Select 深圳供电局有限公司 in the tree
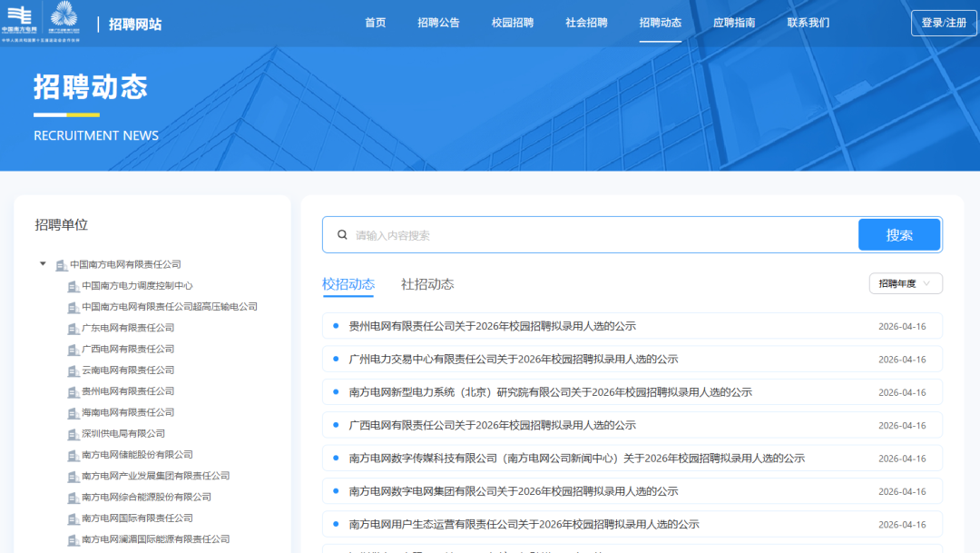980x553 pixels. click(123, 433)
